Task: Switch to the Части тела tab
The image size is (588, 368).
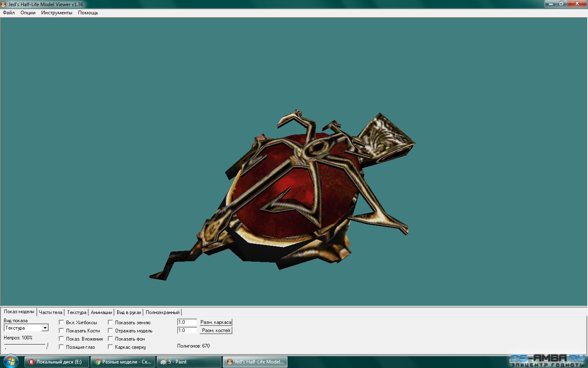Action: coord(51,312)
